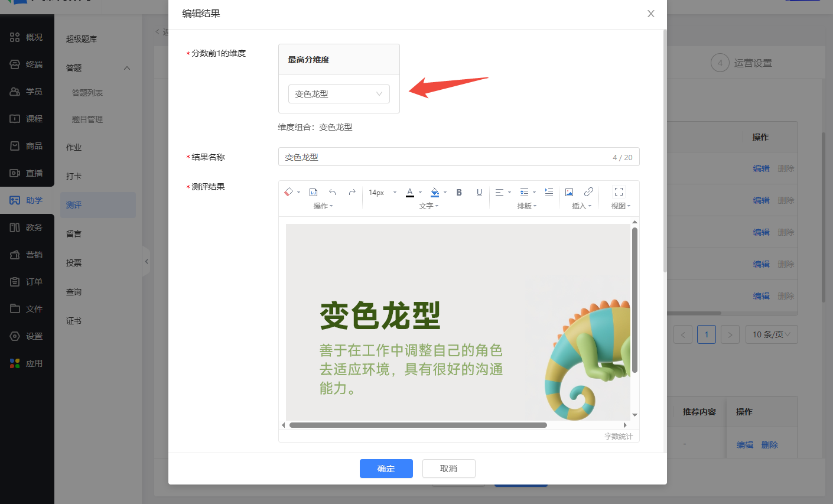The image size is (833, 504).
Task: Open 答题列表 in the secondary menu
Action: coord(87,93)
